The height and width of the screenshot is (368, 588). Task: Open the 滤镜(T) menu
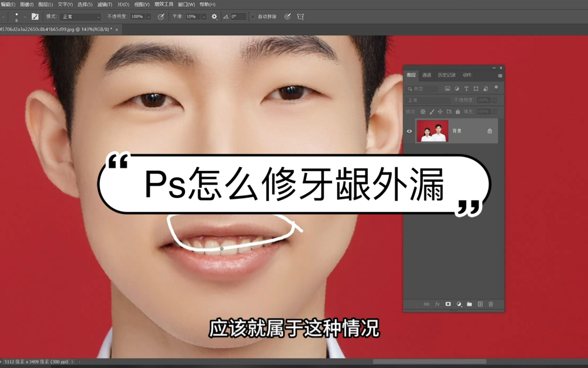(105, 4)
